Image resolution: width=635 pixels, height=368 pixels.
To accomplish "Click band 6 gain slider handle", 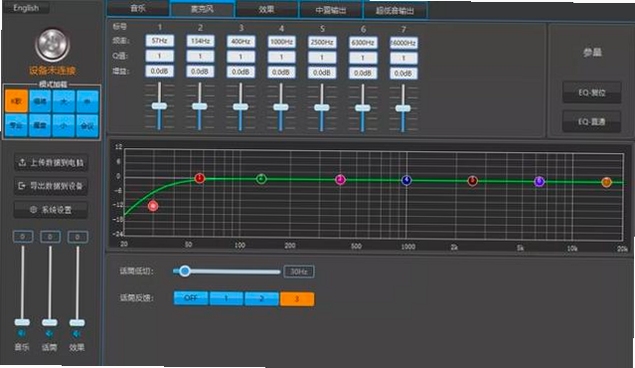I will (x=362, y=108).
